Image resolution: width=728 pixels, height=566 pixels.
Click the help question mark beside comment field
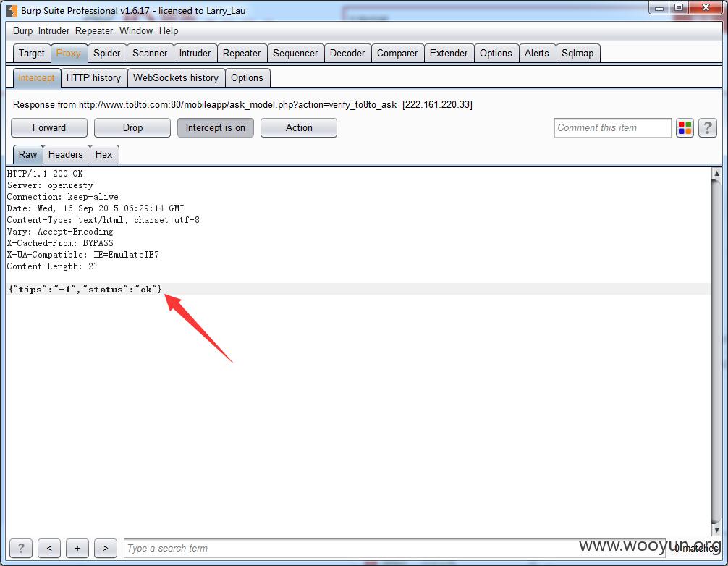pos(708,127)
